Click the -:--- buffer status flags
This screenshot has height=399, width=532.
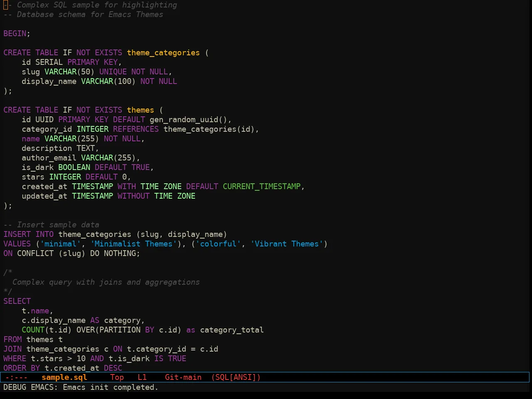pyautogui.click(x=16, y=377)
